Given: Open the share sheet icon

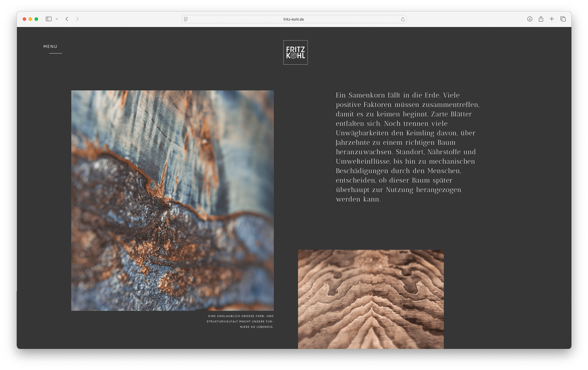Looking at the screenshot, I should (541, 19).
